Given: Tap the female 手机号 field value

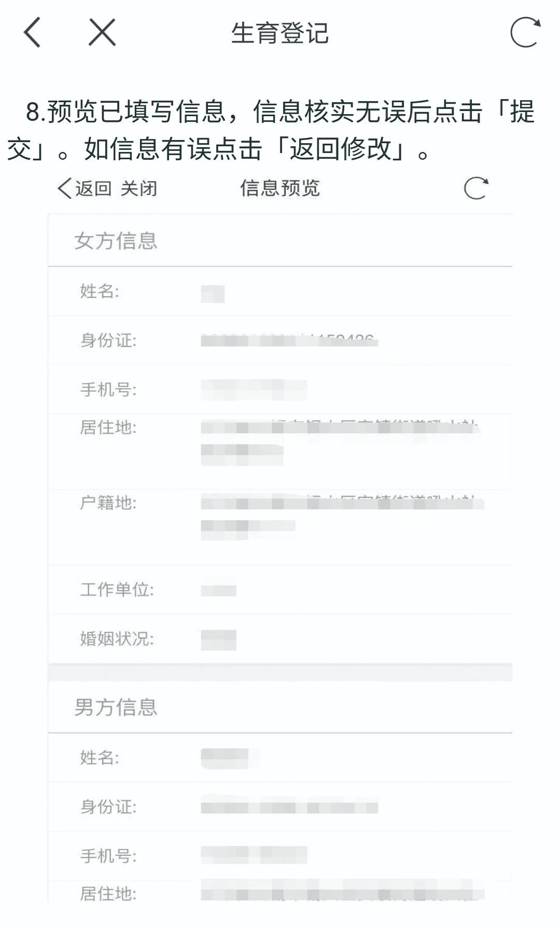Looking at the screenshot, I should (x=254, y=390).
